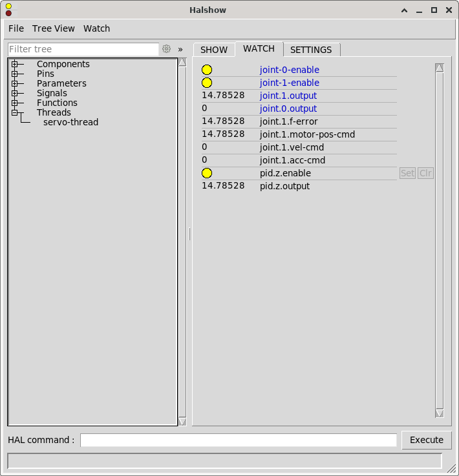Image resolution: width=459 pixels, height=476 pixels.
Task: Click the joint.1.vel-cmd watch entry
Action: point(292,147)
